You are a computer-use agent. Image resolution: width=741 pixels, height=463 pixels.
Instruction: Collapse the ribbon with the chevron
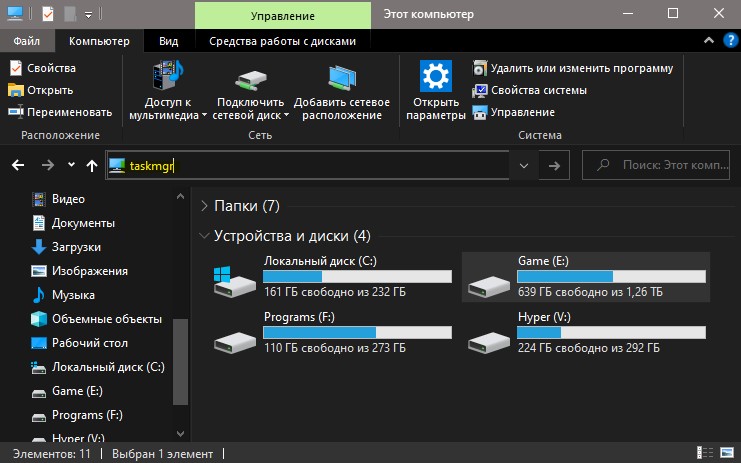click(x=709, y=41)
